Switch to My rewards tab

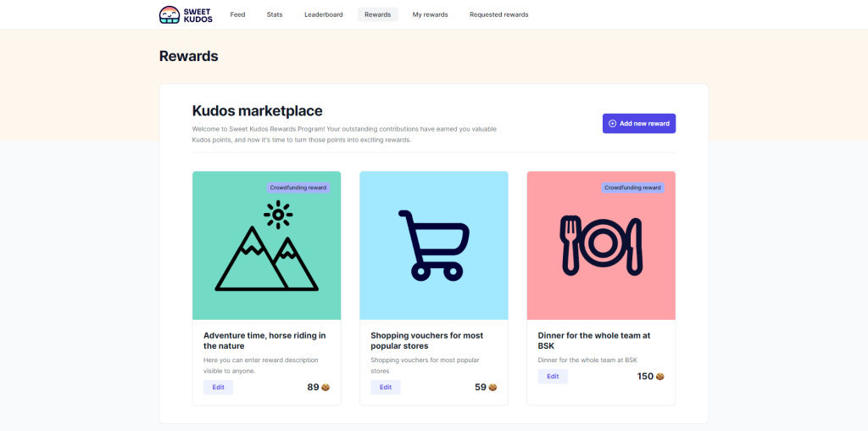point(430,14)
